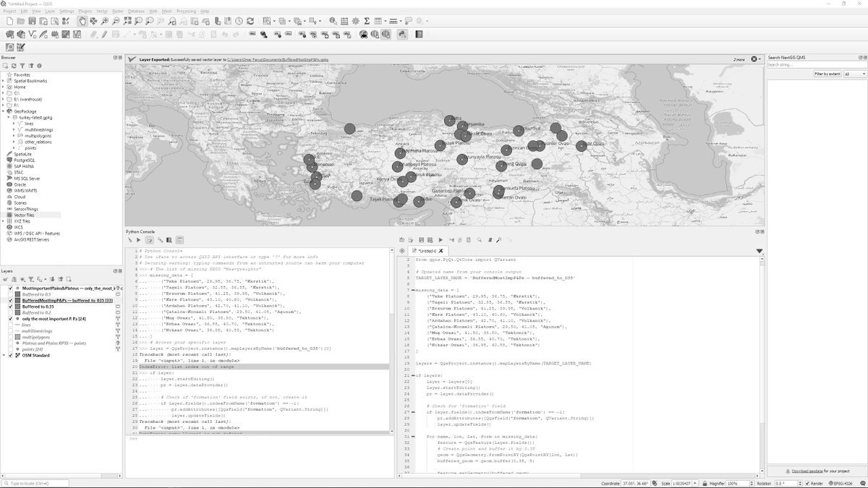Click Remove Layer icon in Layers panel
Screen dimensions: 868x488
click(69, 279)
